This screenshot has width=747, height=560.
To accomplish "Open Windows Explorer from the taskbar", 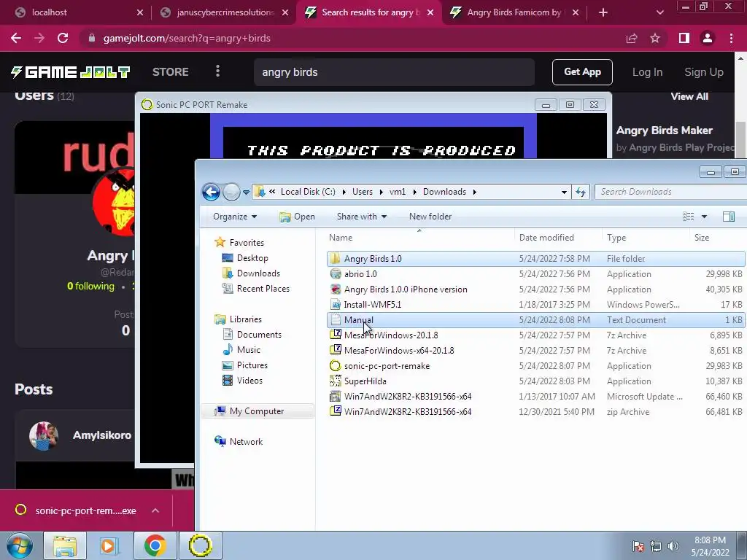I will point(65,545).
